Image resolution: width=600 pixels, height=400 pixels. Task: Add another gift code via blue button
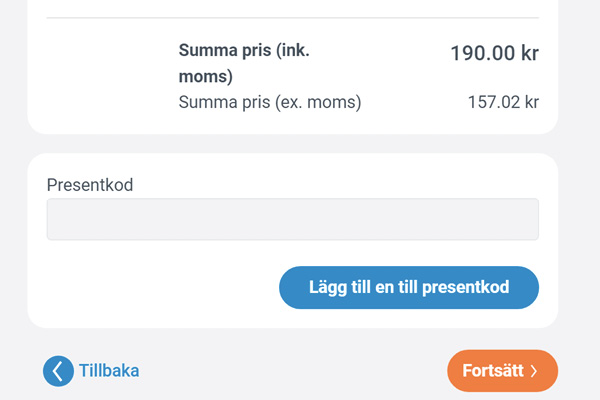coord(409,287)
